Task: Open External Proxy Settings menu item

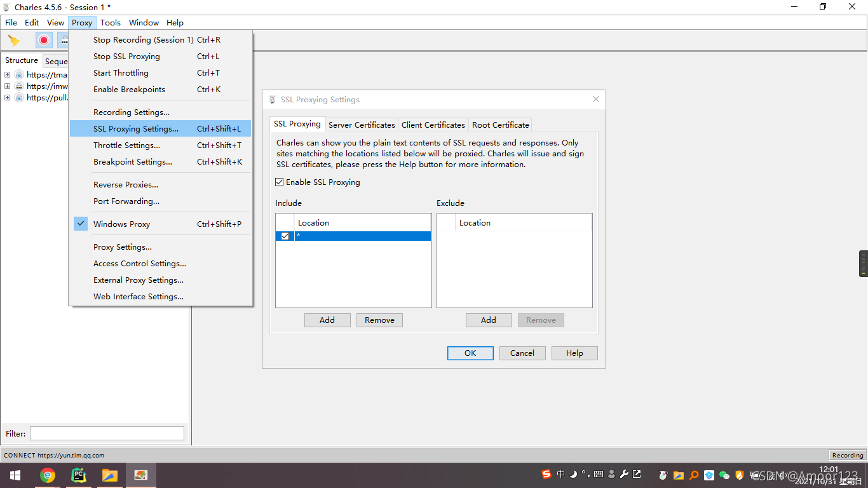Action: 161,280
